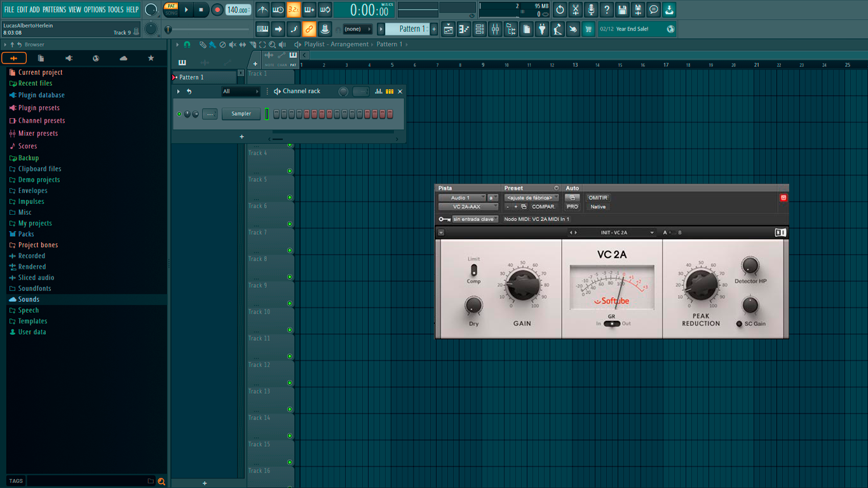Click the PEAK REDUCTION knob
Viewport: 868px width, 488px height.
(x=701, y=285)
